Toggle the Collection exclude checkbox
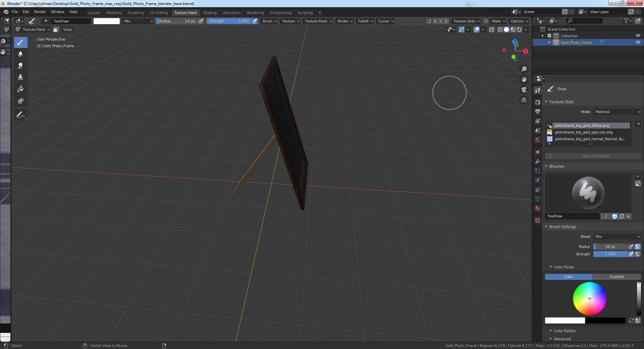 pyautogui.click(x=549, y=36)
